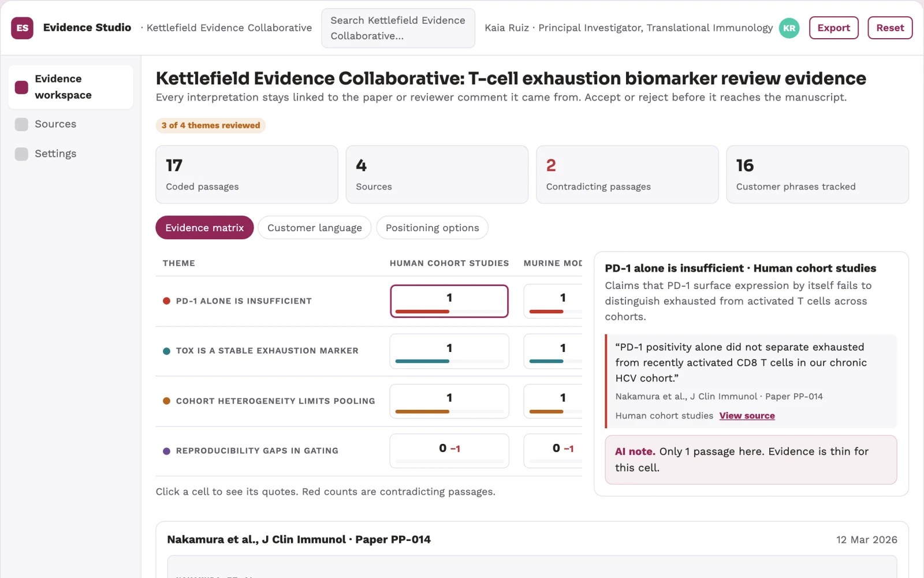Image resolution: width=924 pixels, height=578 pixels.
Task: Open Settings in the sidebar
Action: tap(70, 154)
